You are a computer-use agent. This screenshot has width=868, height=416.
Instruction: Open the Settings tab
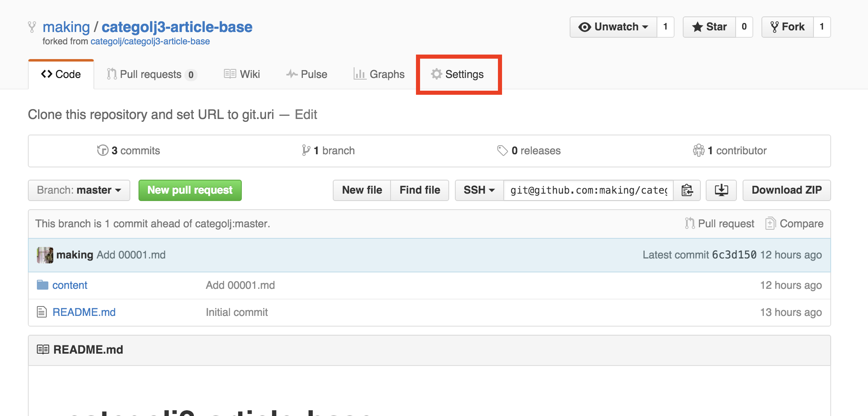click(x=458, y=74)
